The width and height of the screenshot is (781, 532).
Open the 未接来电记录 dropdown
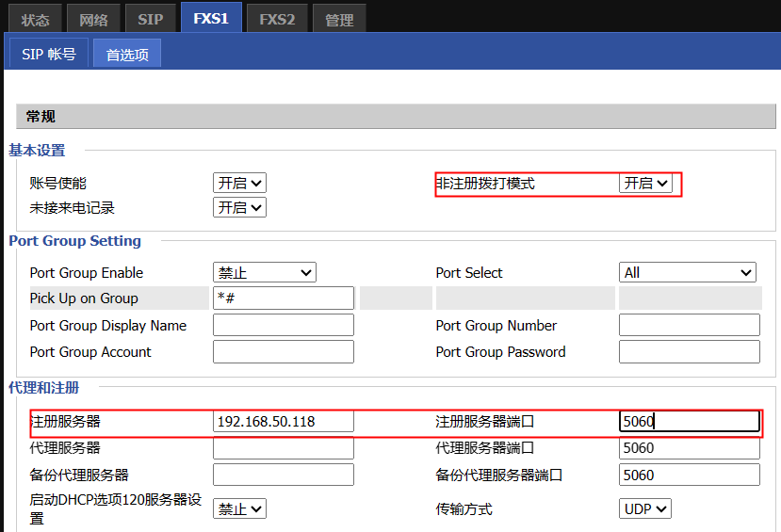tap(239, 207)
